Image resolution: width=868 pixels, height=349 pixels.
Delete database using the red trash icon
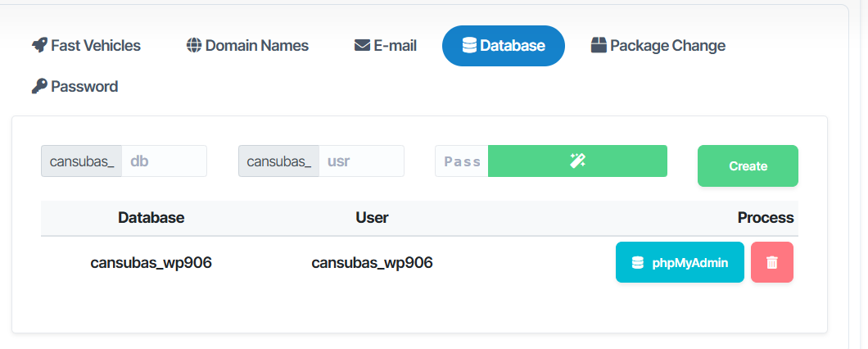[771, 262]
